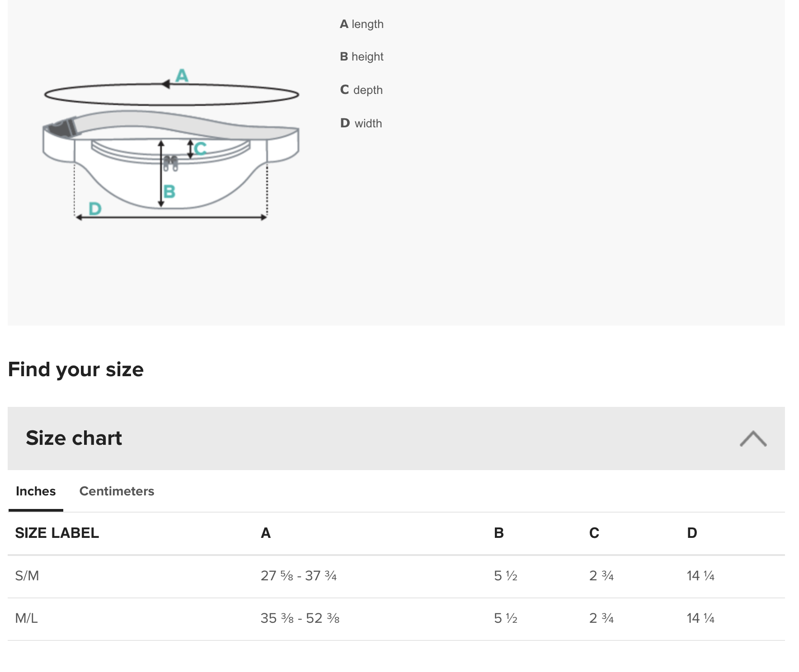
Task: Click the 'C depth' legend label
Action: [x=361, y=90]
